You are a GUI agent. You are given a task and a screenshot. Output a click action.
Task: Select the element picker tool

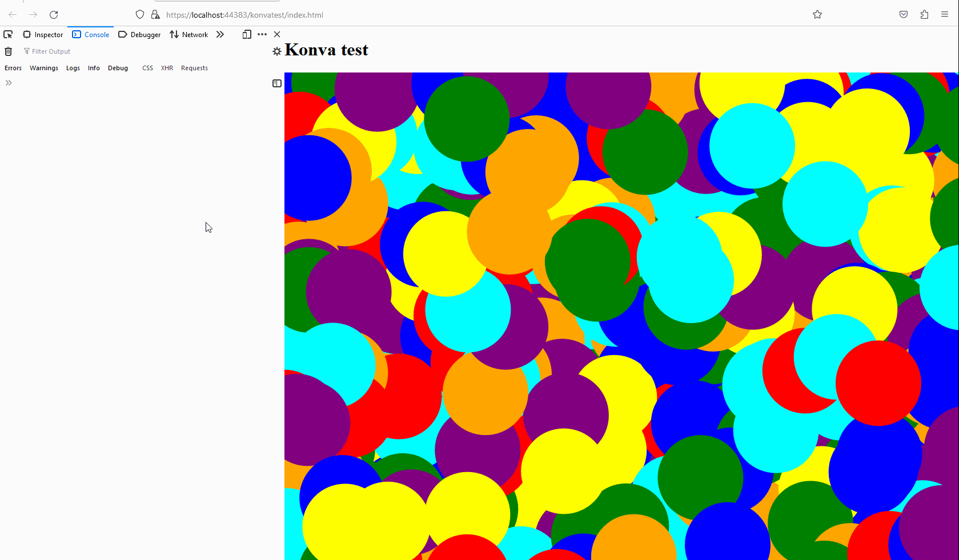click(8, 34)
